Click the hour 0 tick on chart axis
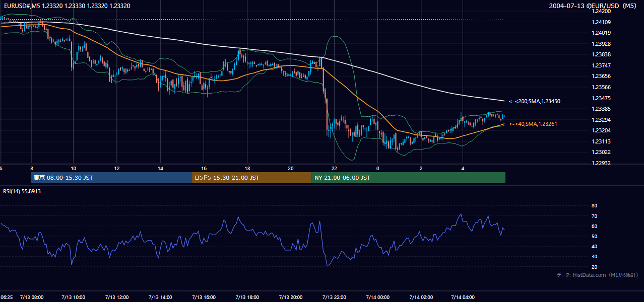This screenshot has width=644, height=302. 377,168
